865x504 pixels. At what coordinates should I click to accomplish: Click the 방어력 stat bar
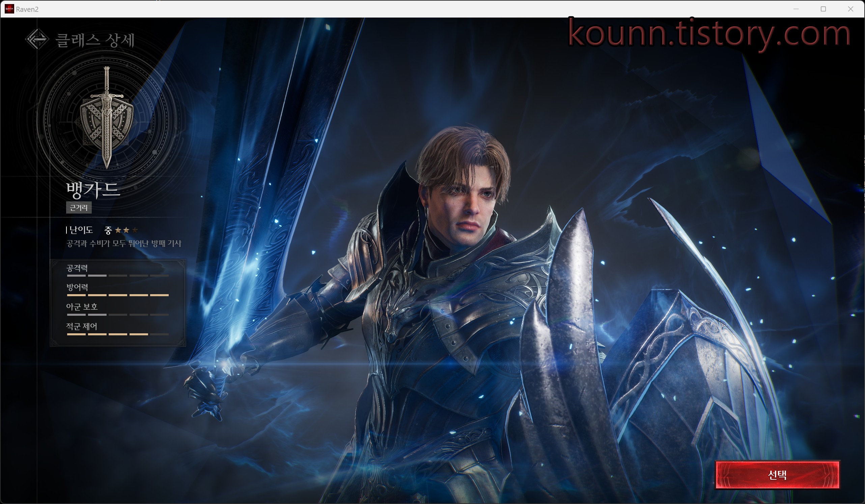tap(118, 295)
